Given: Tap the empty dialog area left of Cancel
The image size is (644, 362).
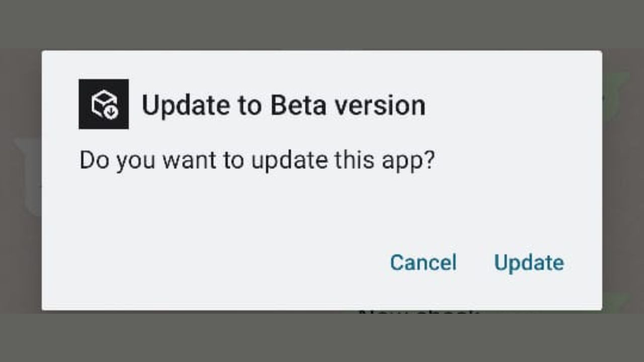Looking at the screenshot, I should coord(211,262).
